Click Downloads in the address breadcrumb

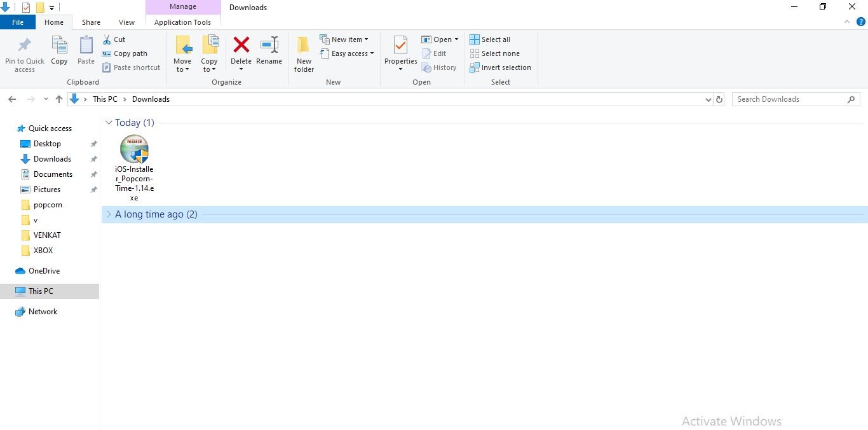pyautogui.click(x=151, y=99)
